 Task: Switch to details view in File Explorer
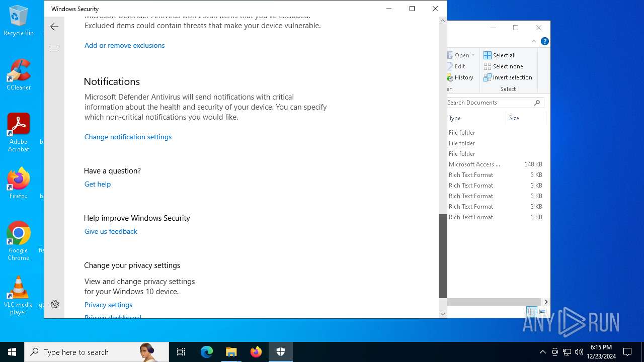(x=532, y=312)
